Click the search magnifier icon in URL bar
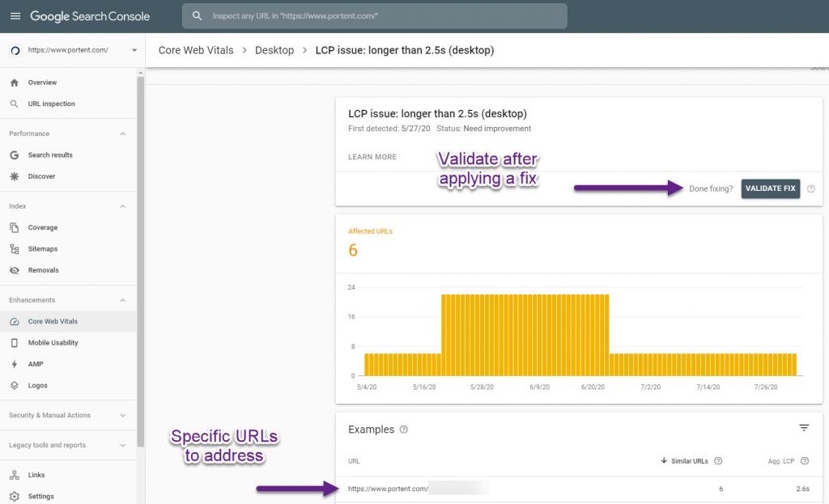This screenshot has height=504, width=829. (x=198, y=16)
